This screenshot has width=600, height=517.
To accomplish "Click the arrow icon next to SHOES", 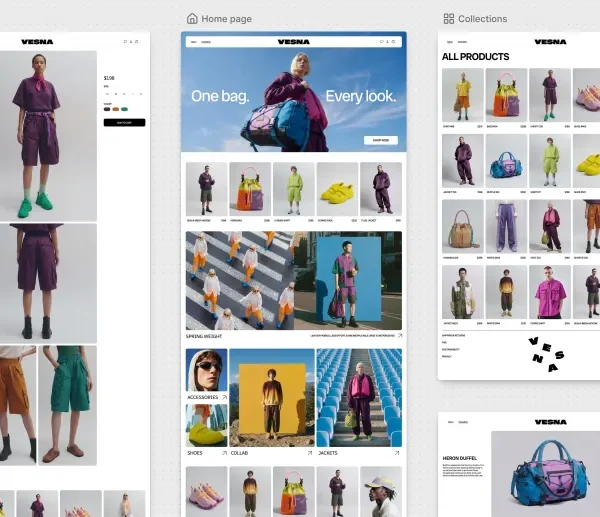I will click(224, 453).
